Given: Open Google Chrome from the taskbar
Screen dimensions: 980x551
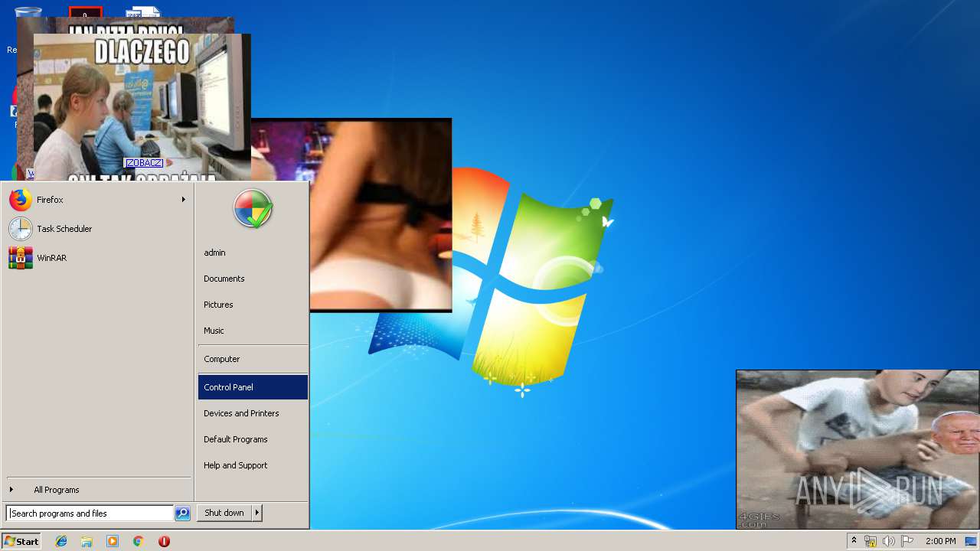Looking at the screenshot, I should pyautogui.click(x=138, y=541).
